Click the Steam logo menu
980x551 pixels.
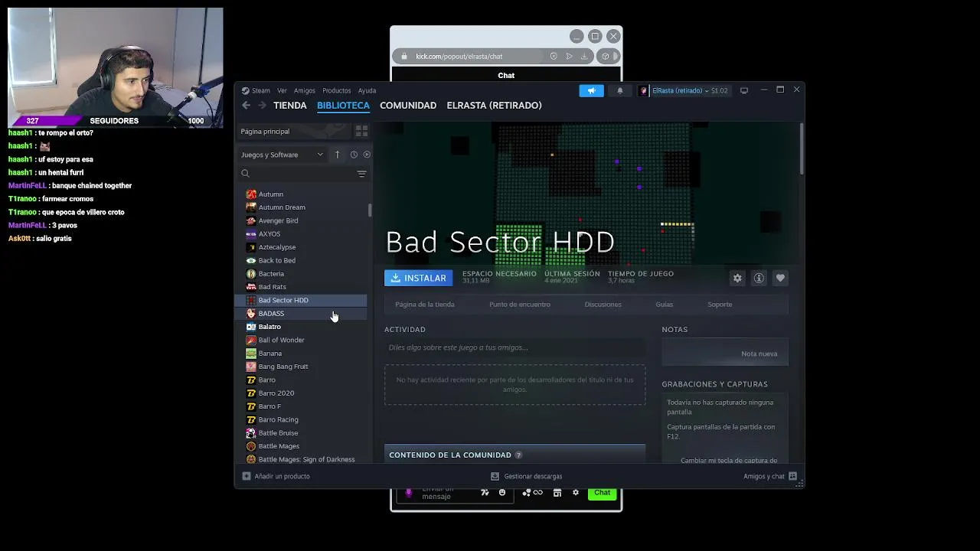[x=245, y=90]
